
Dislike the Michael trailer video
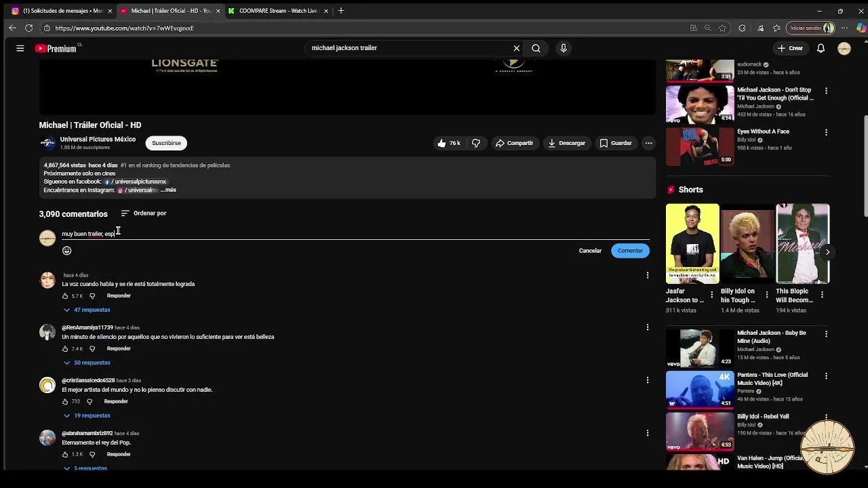(476, 143)
